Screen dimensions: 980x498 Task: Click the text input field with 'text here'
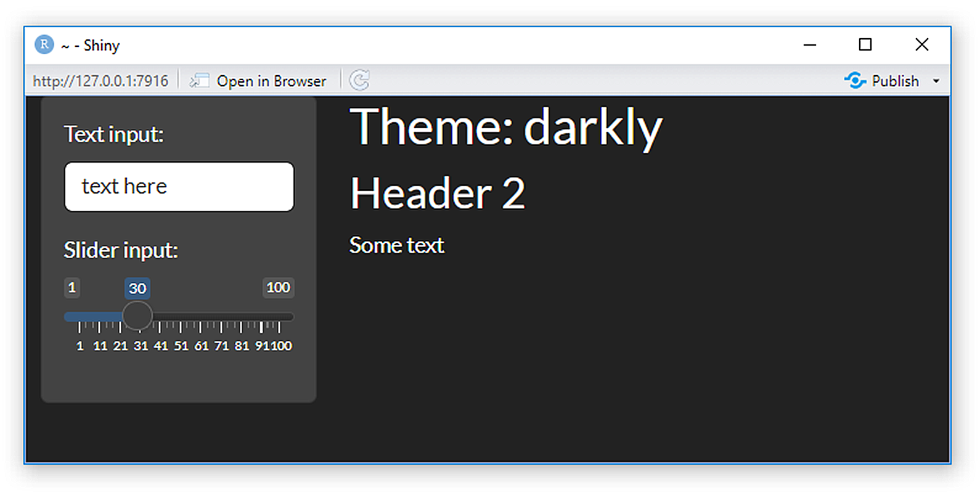tap(179, 187)
